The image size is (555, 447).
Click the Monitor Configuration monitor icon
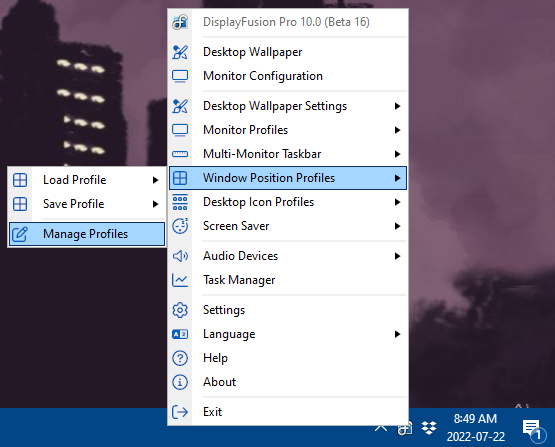click(180, 76)
